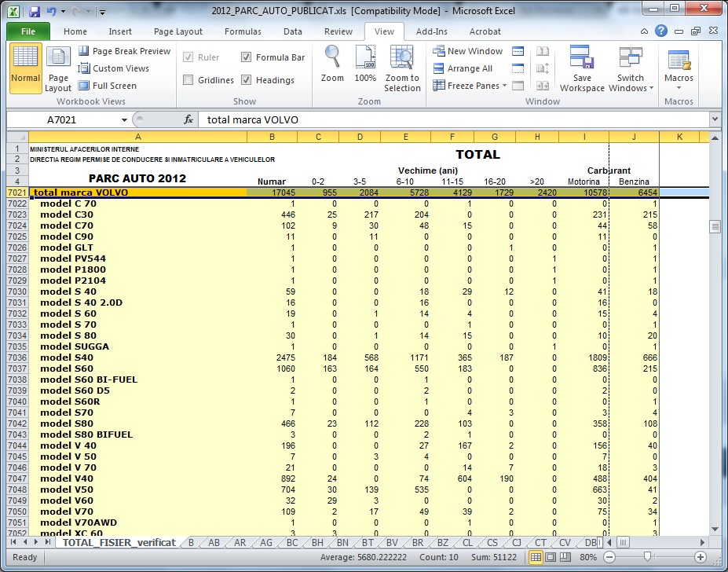Click the zoom out minus button
The image size is (728, 572).
point(609,557)
